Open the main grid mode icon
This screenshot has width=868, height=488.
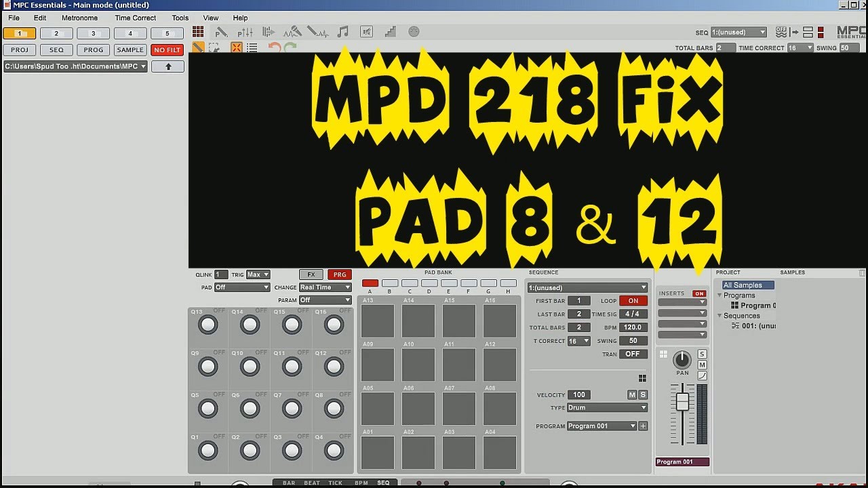198,32
